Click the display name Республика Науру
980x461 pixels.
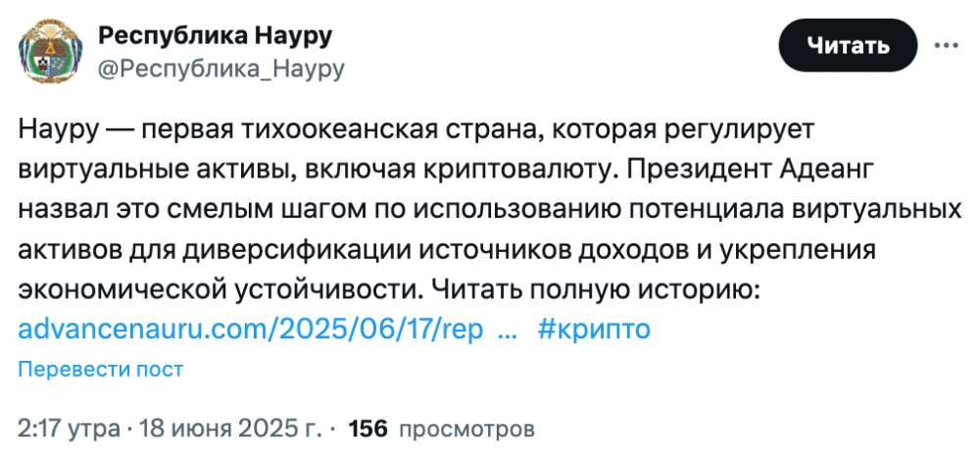[x=216, y=37]
